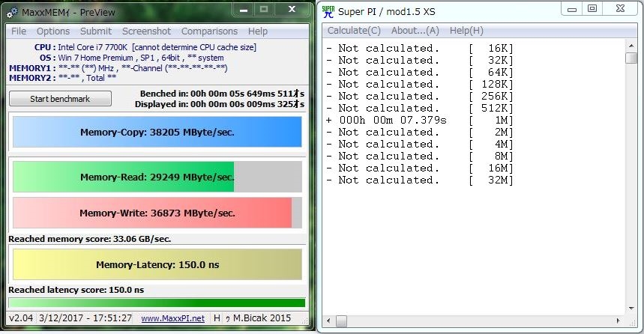Image resolution: width=644 pixels, height=334 pixels.
Task: Maximize the Super PI window
Action: pos(592,9)
